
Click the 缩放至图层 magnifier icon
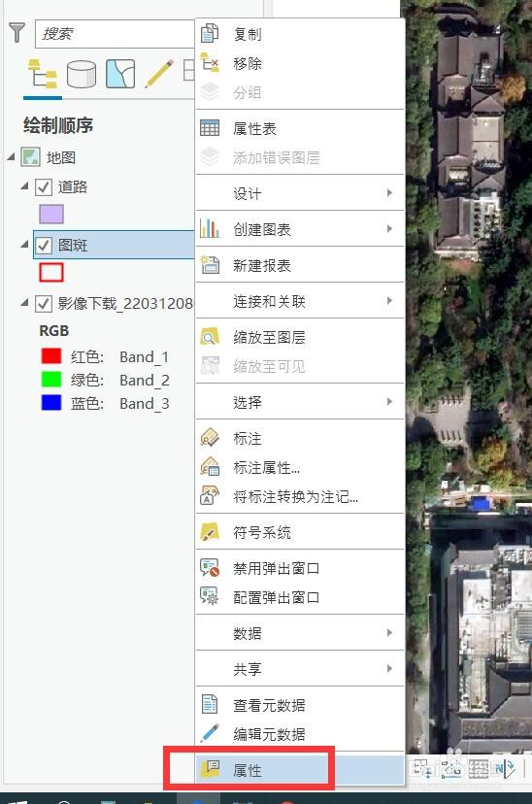tap(210, 336)
